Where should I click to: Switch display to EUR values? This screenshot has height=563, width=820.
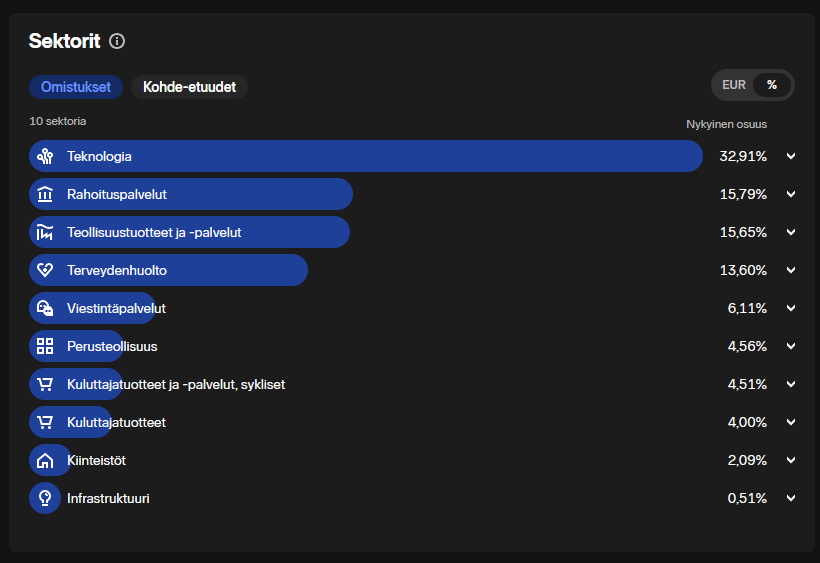point(734,85)
